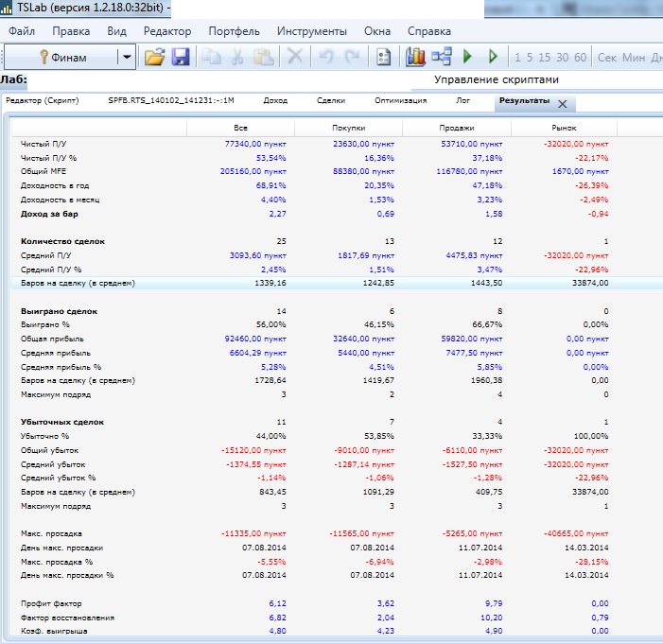Expand the Финам provider dropdown arrow
663x644 pixels.
pos(127,57)
